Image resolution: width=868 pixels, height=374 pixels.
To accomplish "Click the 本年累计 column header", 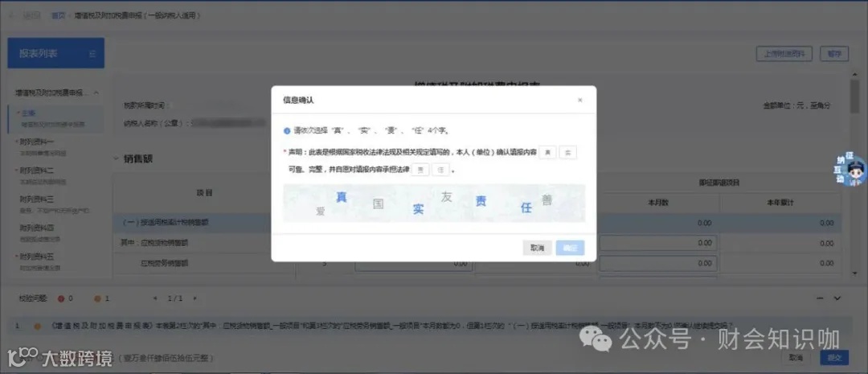I will click(x=780, y=203).
